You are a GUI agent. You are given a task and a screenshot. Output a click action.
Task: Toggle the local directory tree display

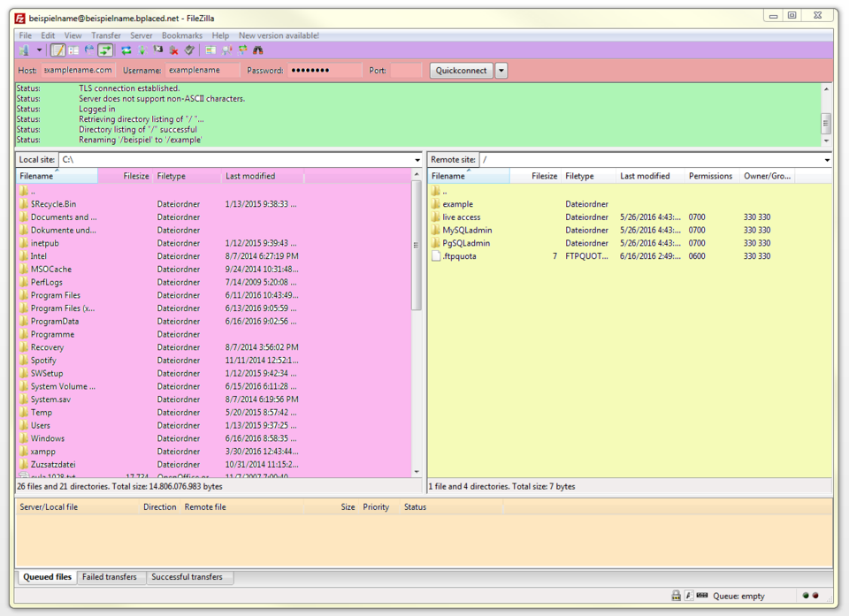click(x=73, y=50)
